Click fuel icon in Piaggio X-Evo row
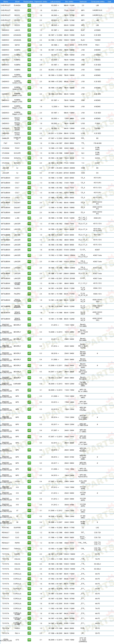The image size is (114, 644). [x=29, y=481]
